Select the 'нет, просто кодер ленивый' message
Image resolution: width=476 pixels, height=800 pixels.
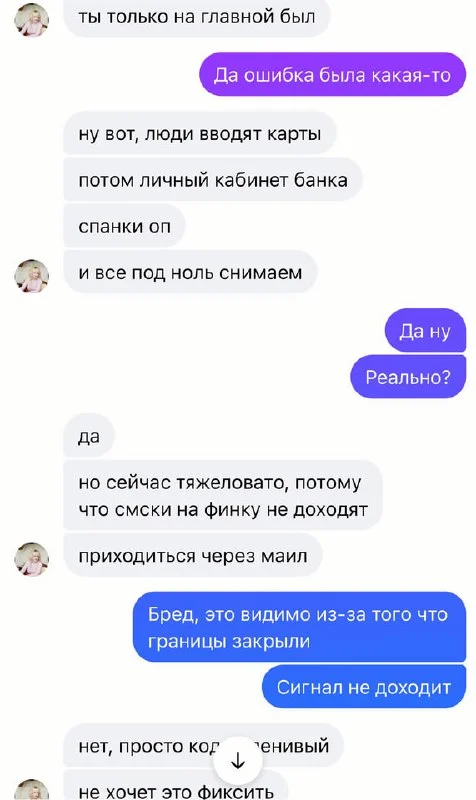(204, 745)
